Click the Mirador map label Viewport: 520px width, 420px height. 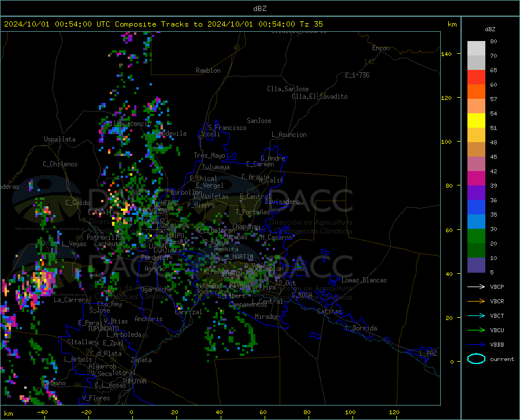coord(266,317)
